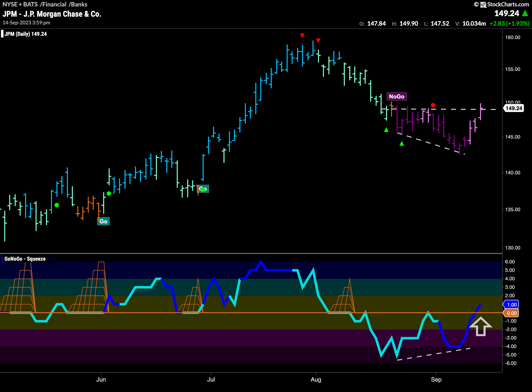532x392 pixels.
Task: Click the orange 0.00 zero-line tag
Action: tap(511, 313)
